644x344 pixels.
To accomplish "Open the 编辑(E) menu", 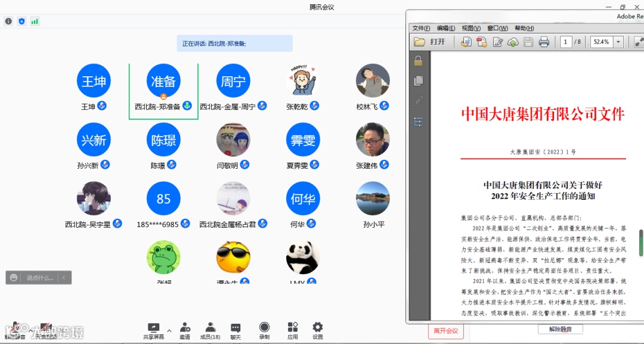I will pyautogui.click(x=445, y=29).
